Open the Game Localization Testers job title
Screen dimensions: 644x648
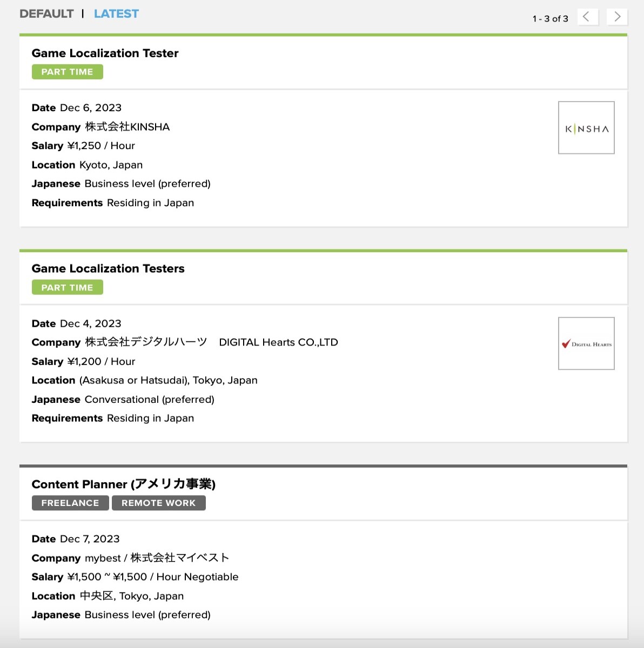point(108,268)
